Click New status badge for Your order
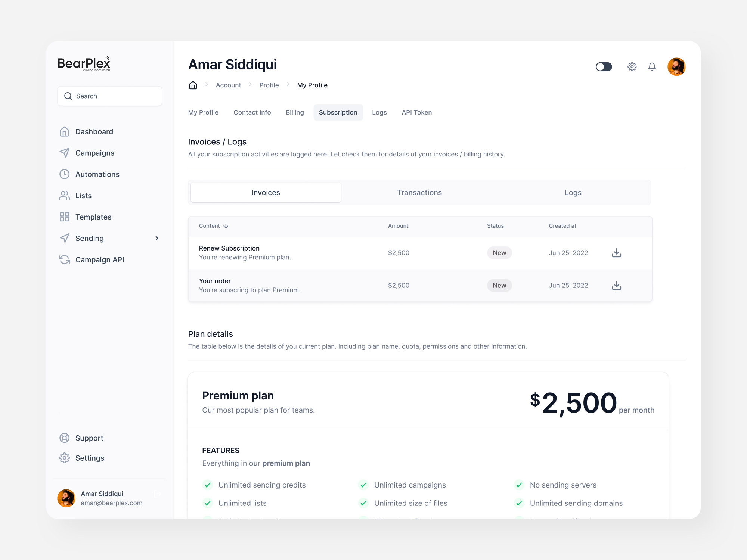Image resolution: width=747 pixels, height=560 pixels. (499, 286)
